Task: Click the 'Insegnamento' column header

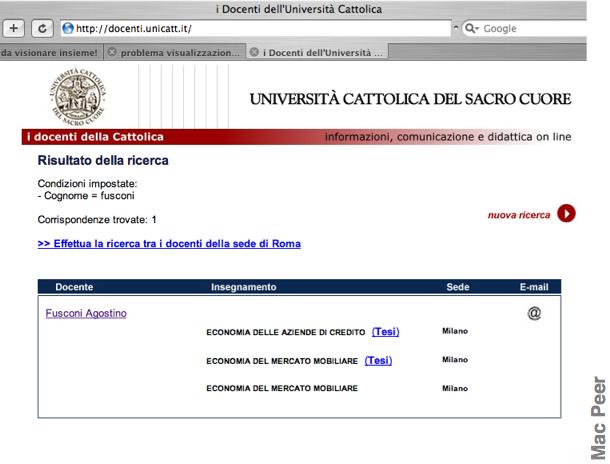Action: 244,287
